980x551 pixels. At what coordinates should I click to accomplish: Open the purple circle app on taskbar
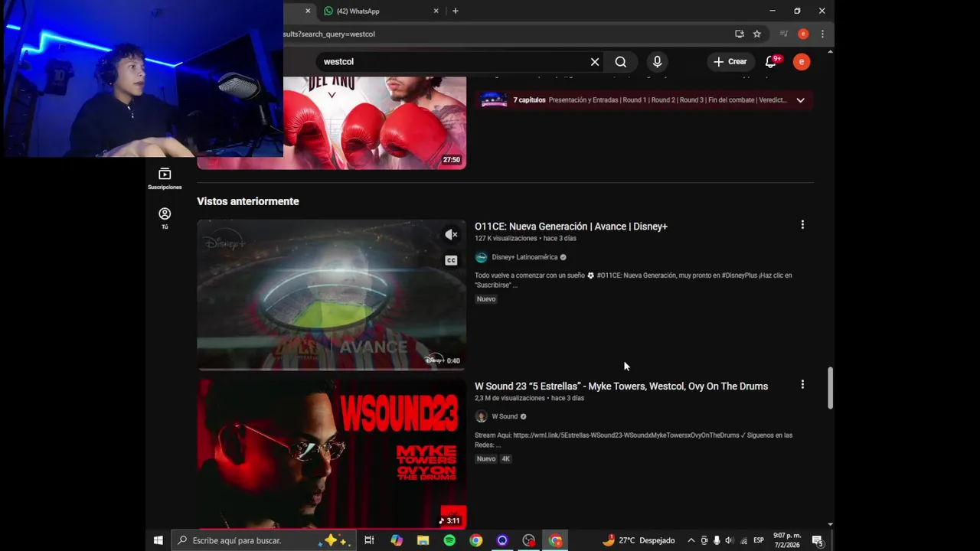point(502,540)
